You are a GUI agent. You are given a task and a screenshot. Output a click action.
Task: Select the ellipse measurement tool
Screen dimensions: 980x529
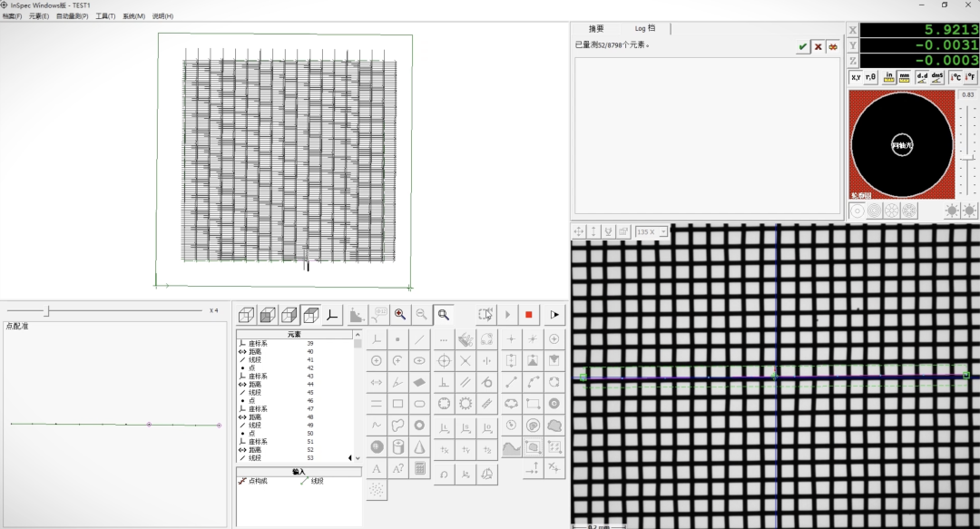click(419, 361)
